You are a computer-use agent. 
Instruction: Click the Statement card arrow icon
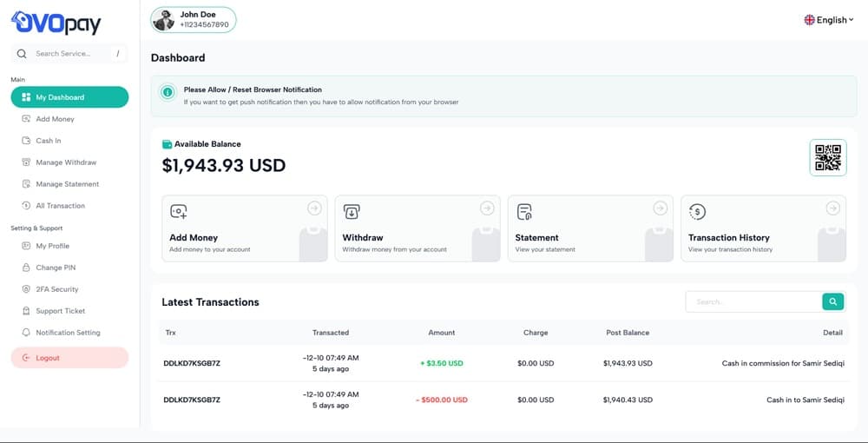pyautogui.click(x=661, y=208)
